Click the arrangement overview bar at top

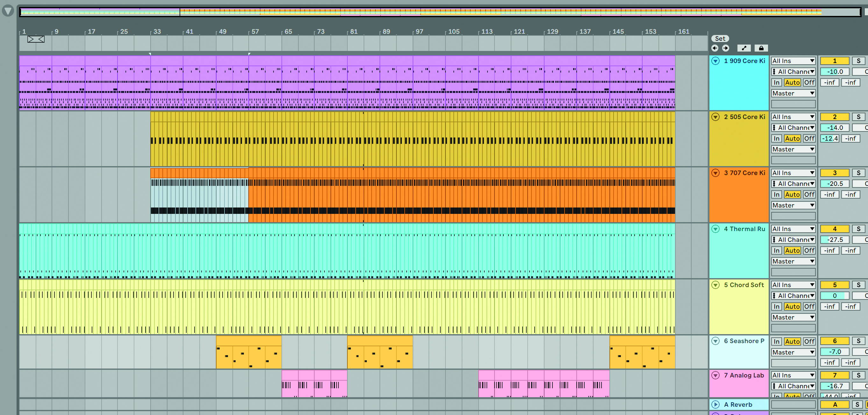coord(440,12)
